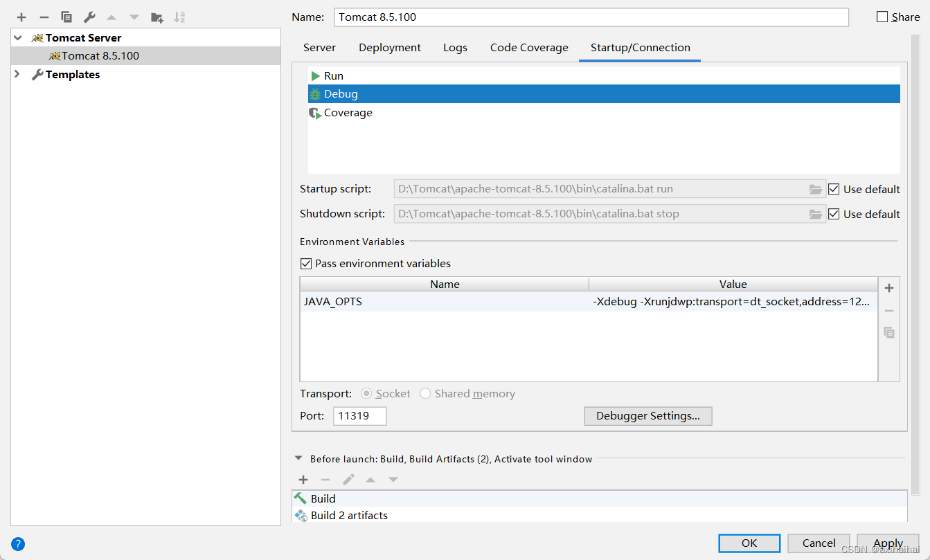Select the Build 2 artifacts row
The height and width of the screenshot is (560, 930).
pyautogui.click(x=599, y=516)
